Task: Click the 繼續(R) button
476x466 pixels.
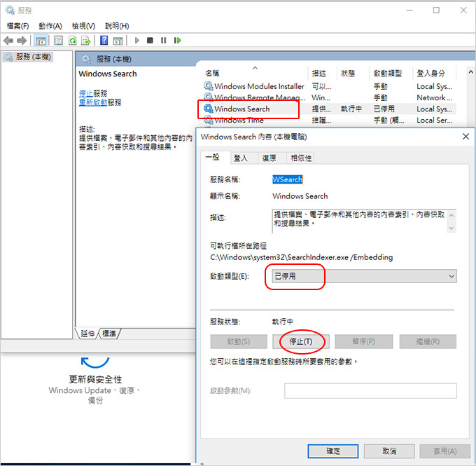Action: tap(428, 342)
